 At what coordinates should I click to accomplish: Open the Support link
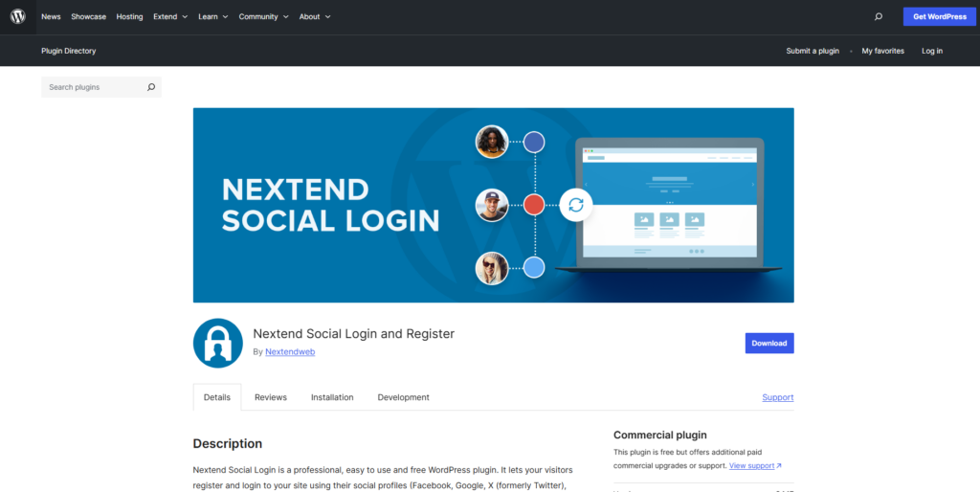coord(777,397)
